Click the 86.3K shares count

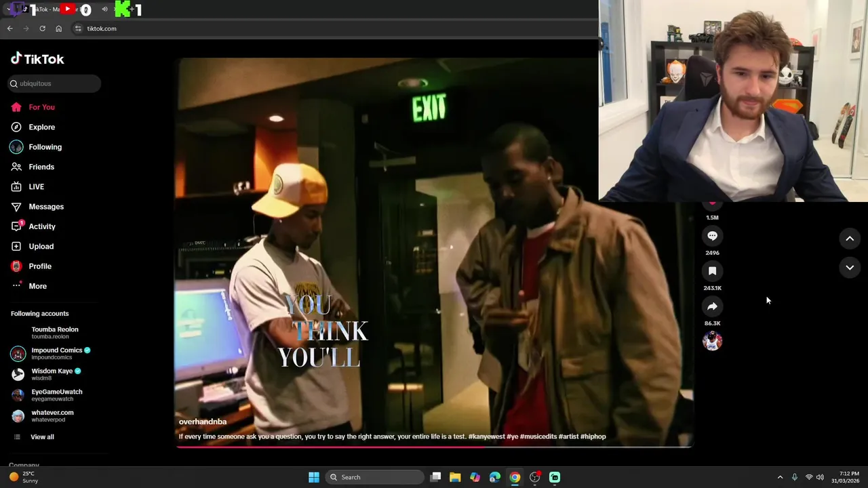(712, 323)
